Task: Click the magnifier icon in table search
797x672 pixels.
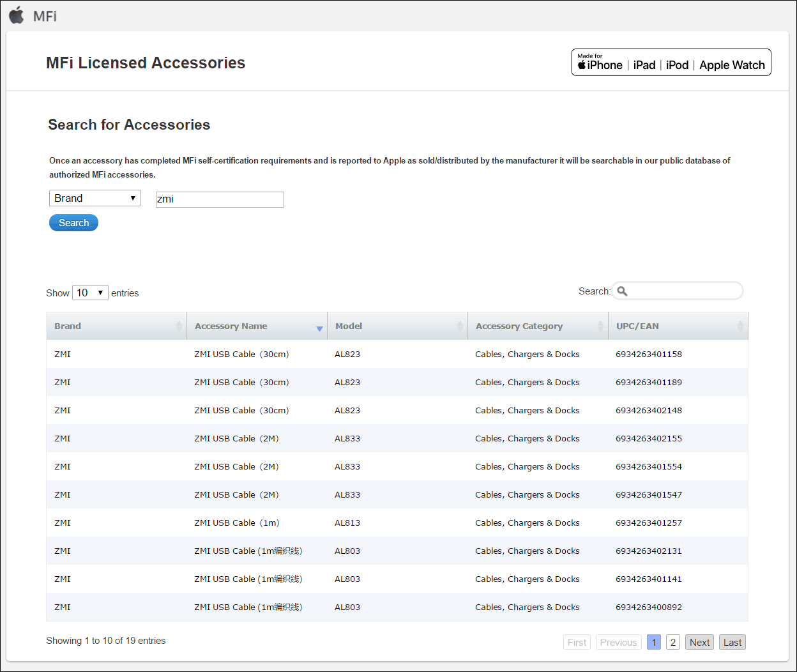Action: pyautogui.click(x=622, y=291)
